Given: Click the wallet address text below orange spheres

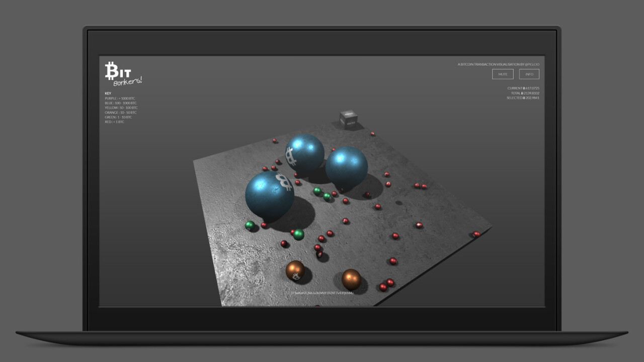Looking at the screenshot, I should [x=322, y=293].
